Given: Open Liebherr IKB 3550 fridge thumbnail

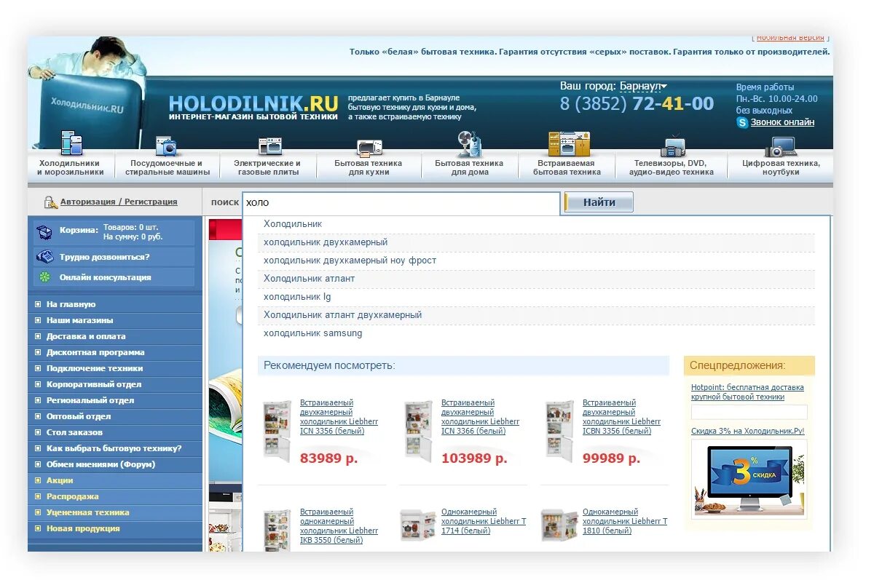Looking at the screenshot, I should [x=277, y=530].
